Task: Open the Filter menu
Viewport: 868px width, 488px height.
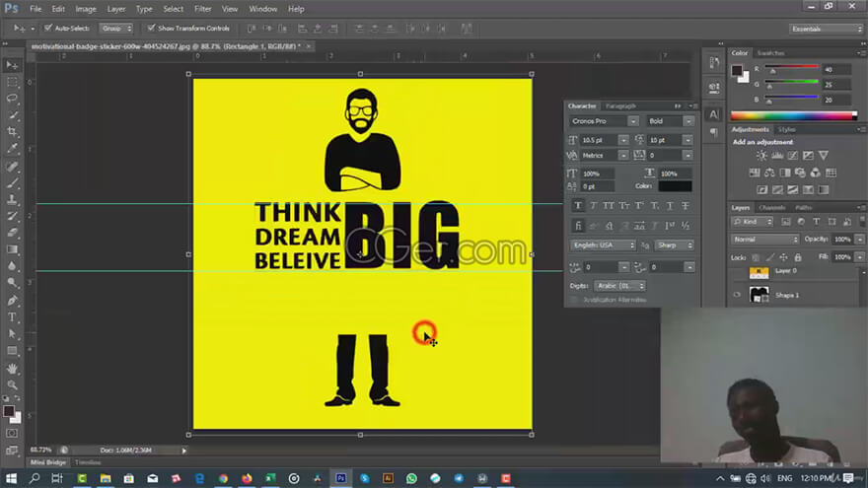Action: 202,9
